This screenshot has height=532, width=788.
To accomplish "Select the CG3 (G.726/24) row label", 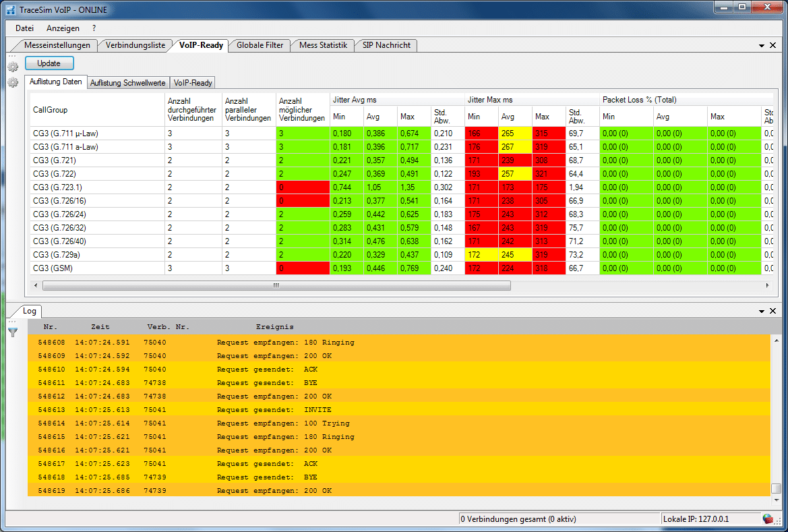I will tap(60, 214).
